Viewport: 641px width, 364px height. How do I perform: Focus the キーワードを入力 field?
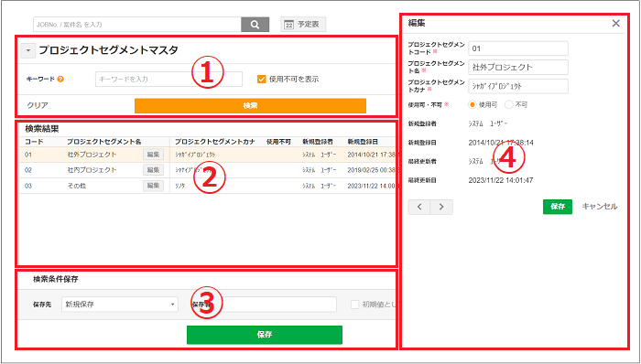[168, 80]
